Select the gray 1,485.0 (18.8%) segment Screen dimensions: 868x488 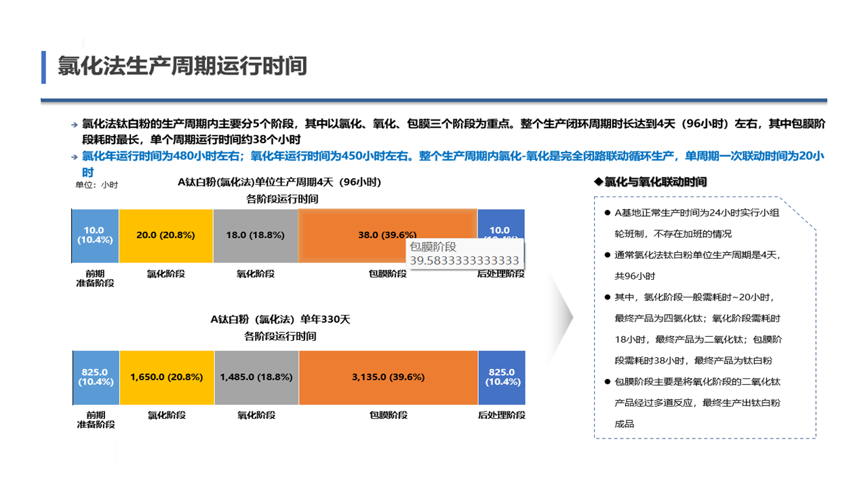point(256,378)
